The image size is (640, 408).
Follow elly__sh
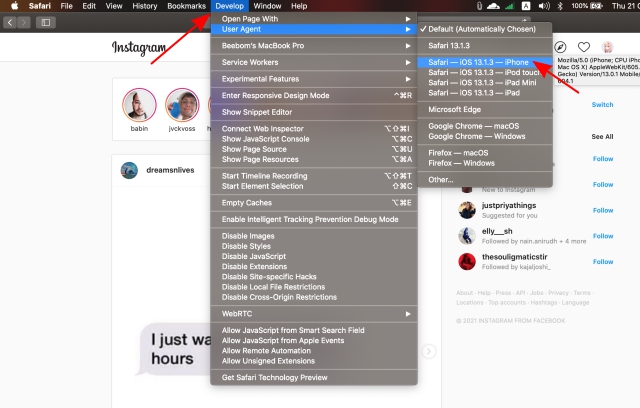coord(603,236)
